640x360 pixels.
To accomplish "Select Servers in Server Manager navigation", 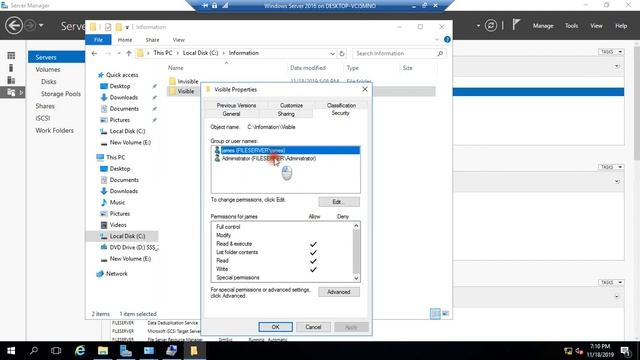I will [x=56, y=57].
